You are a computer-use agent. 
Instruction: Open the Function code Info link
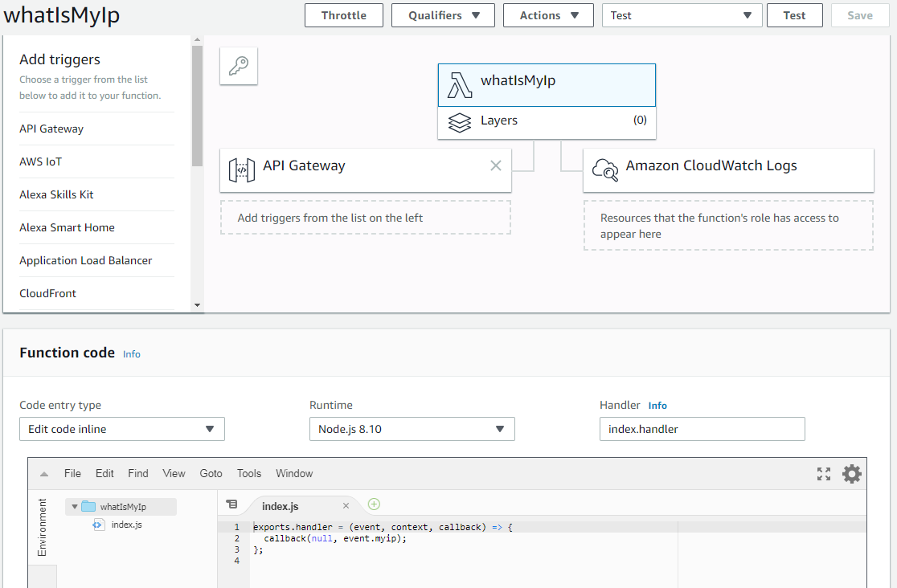pos(132,354)
